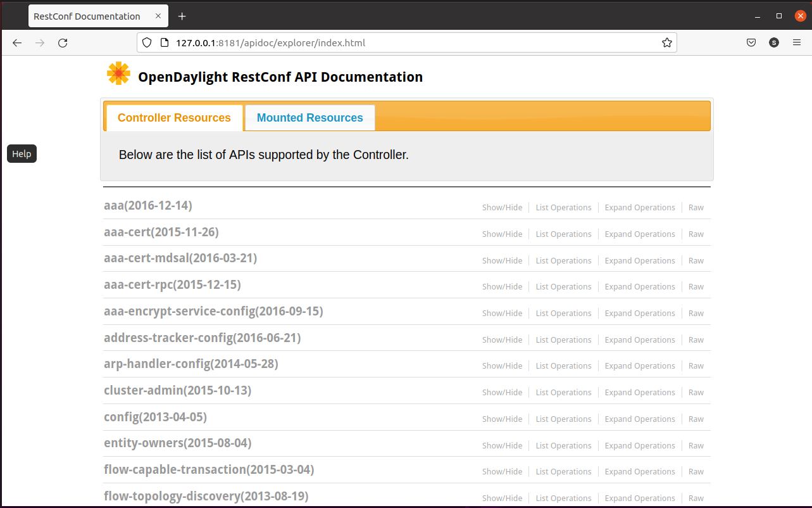Expand the aaa-cert(2015-11-26) API entry

161,232
